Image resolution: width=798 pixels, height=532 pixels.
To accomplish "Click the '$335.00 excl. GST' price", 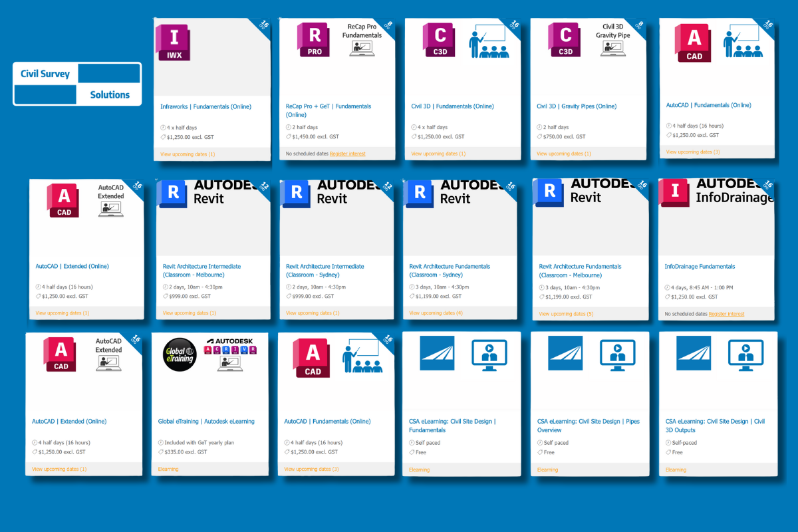I will 186,452.
